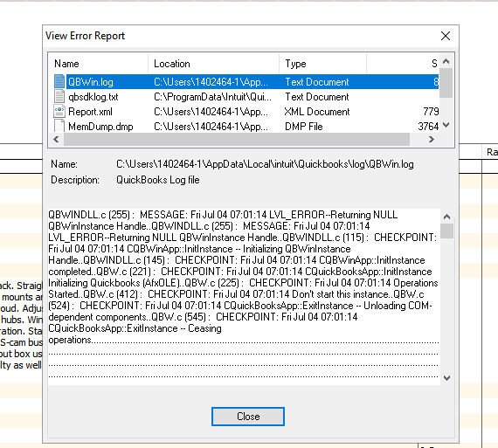Select the qbsdklog.txt file name
498x448 pixels.
[93, 97]
